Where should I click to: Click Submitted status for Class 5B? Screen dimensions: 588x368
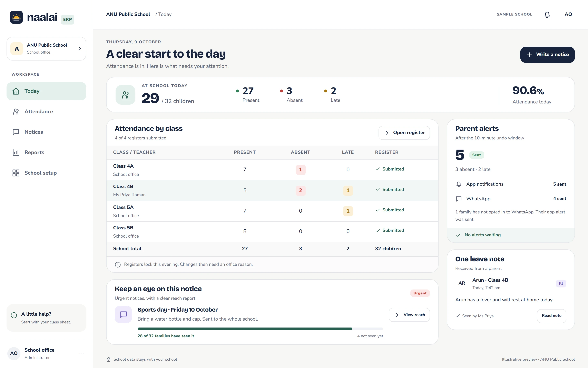(x=390, y=230)
